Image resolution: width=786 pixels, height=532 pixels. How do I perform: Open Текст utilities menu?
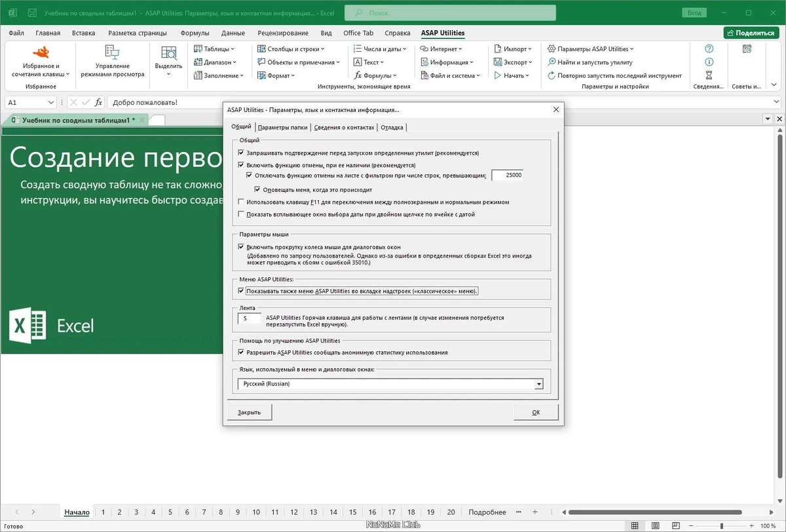pos(369,62)
